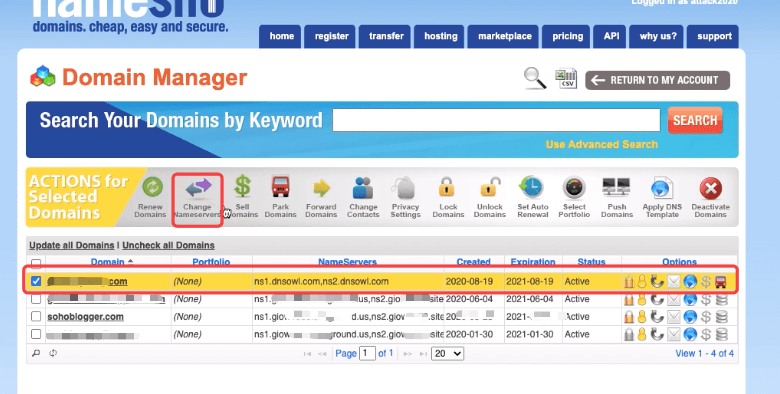Image resolution: width=780 pixels, height=394 pixels.
Task: Open the rows-per-page dropdown showing 20
Action: pyautogui.click(x=447, y=354)
